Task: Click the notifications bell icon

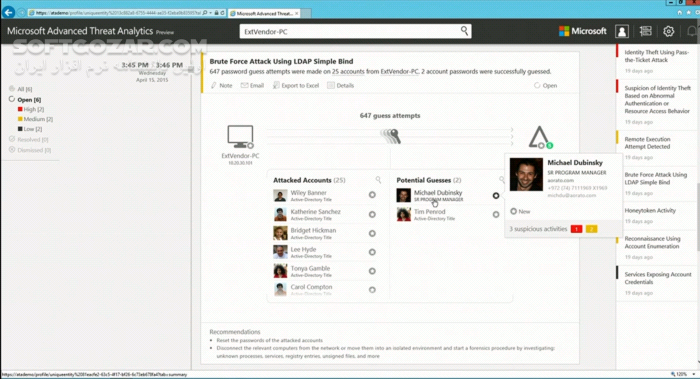Action: click(x=692, y=31)
